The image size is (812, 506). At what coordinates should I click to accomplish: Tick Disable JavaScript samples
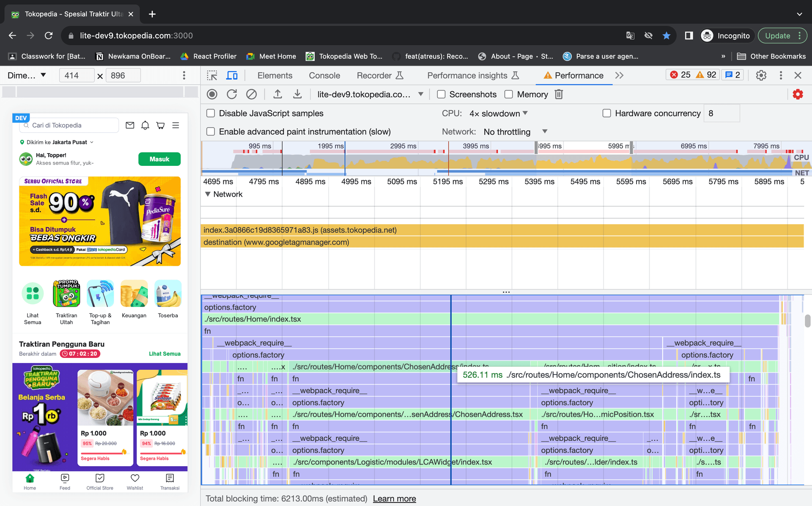[210, 113]
